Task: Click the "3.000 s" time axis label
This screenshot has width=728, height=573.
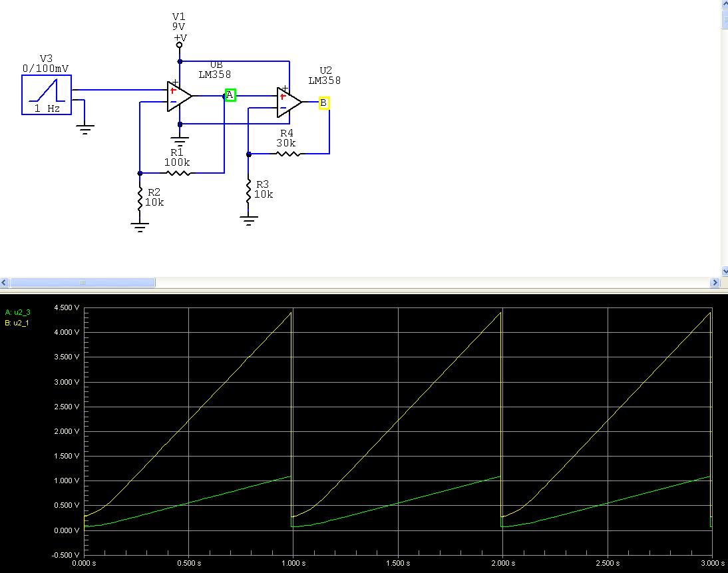Action: 713,563
